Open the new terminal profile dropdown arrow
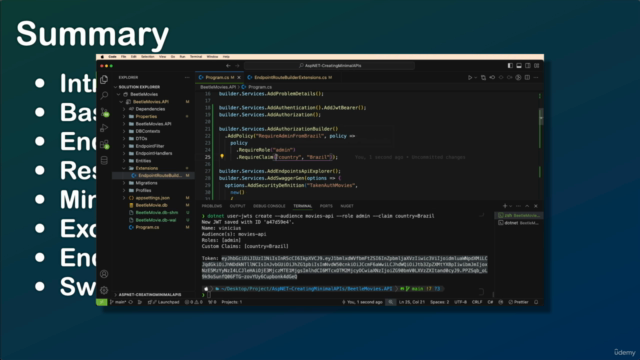 pos(510,206)
